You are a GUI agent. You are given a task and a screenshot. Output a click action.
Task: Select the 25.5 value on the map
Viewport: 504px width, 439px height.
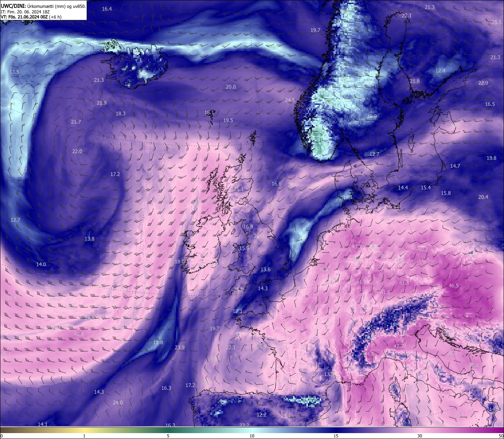click(497, 22)
